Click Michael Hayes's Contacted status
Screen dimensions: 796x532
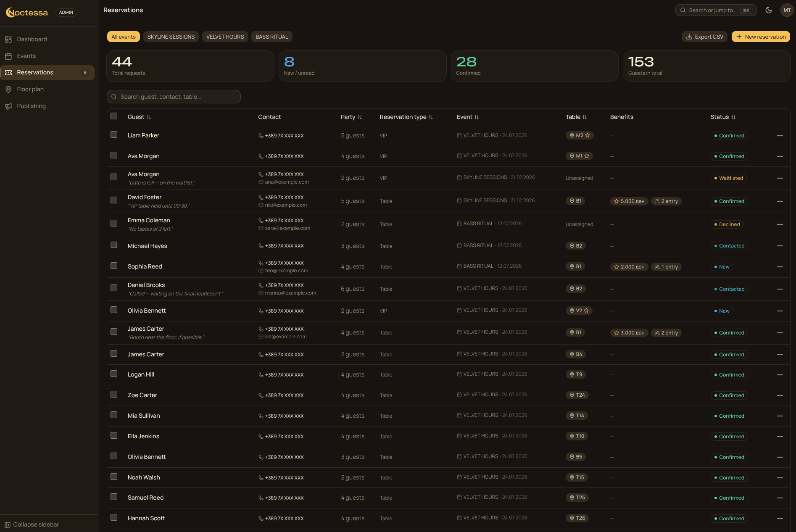coord(729,246)
